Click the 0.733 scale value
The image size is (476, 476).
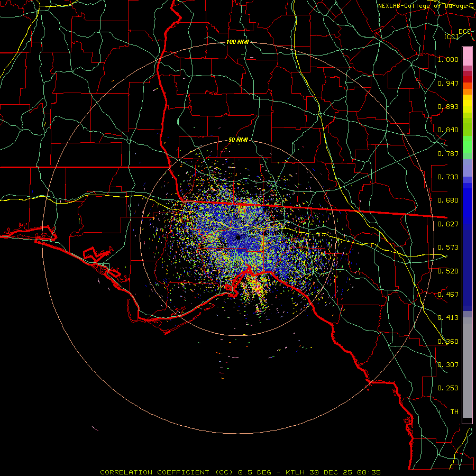click(x=448, y=177)
